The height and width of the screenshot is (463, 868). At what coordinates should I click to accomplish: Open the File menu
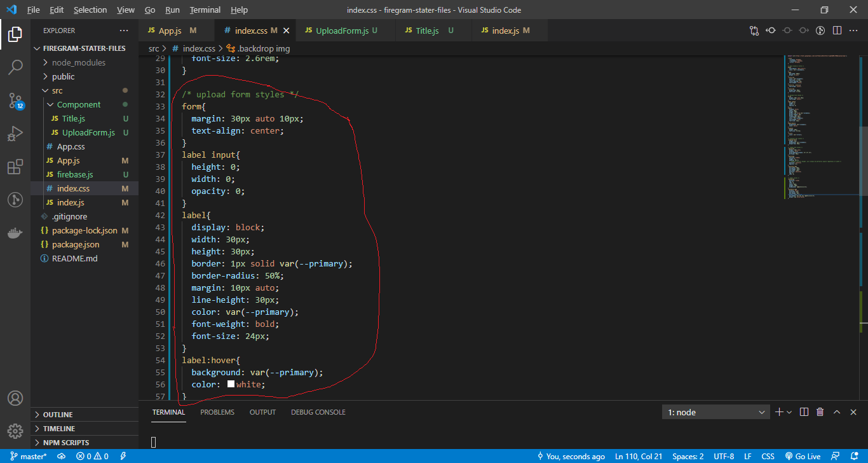33,10
